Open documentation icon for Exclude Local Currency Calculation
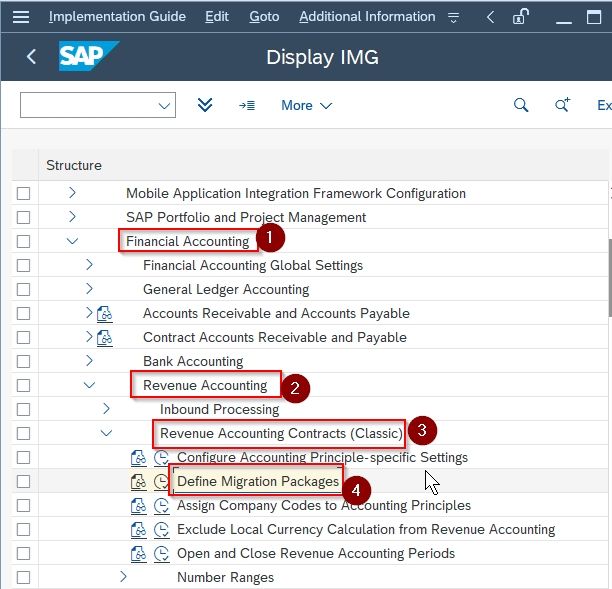The height and width of the screenshot is (589, 612). tap(139, 530)
